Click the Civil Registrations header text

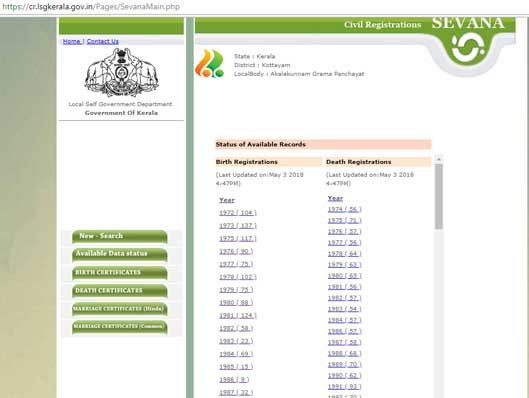383,25
